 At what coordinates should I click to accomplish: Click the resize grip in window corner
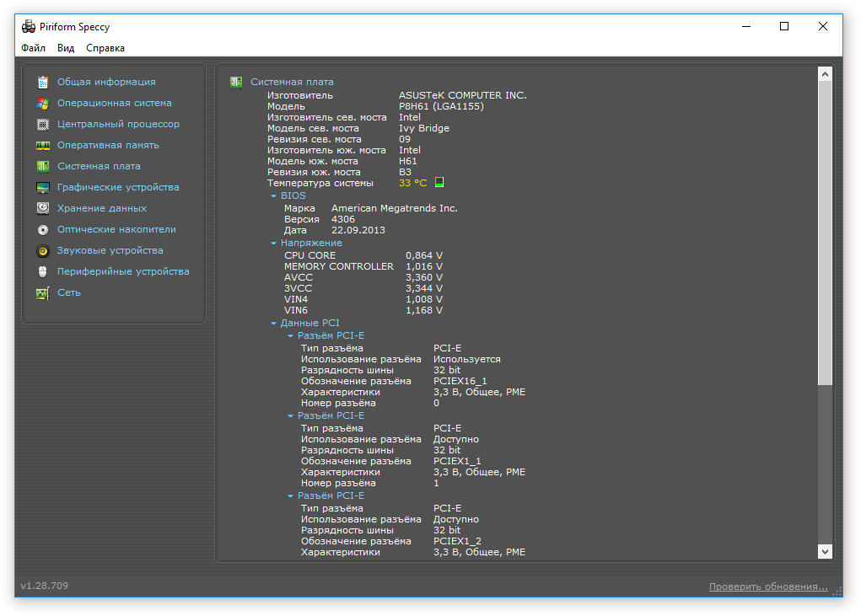pyautogui.click(x=837, y=592)
